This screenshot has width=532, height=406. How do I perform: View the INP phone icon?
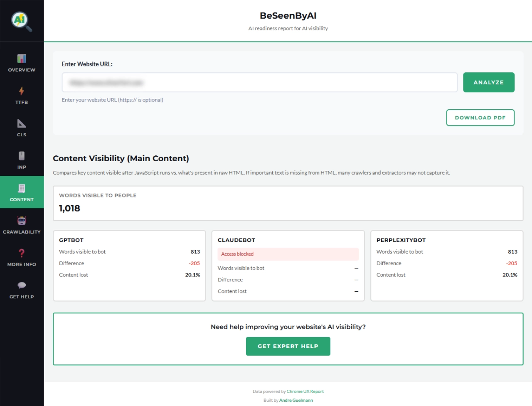[22, 155]
